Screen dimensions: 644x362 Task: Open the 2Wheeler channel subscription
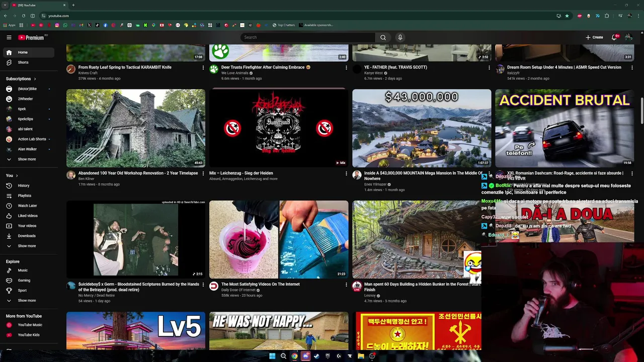point(29,99)
